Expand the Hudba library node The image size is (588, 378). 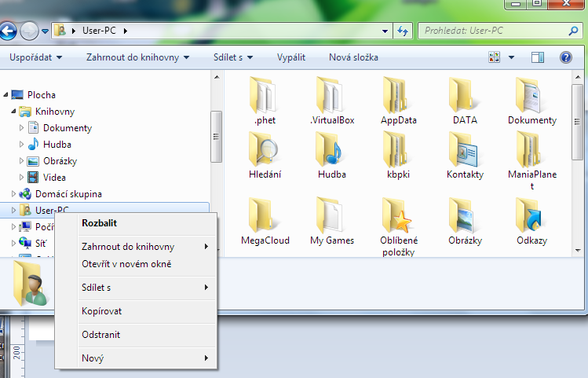click(x=21, y=144)
